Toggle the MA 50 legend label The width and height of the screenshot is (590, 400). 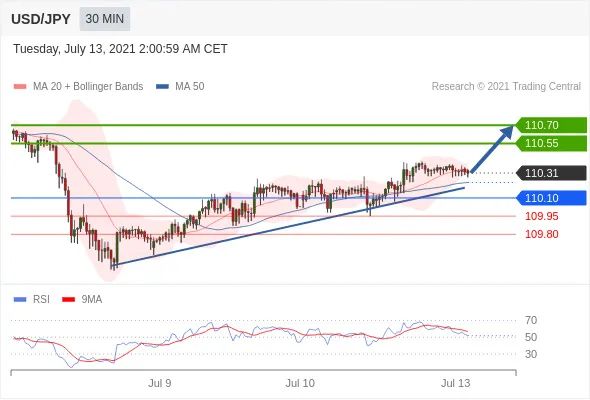(x=190, y=87)
